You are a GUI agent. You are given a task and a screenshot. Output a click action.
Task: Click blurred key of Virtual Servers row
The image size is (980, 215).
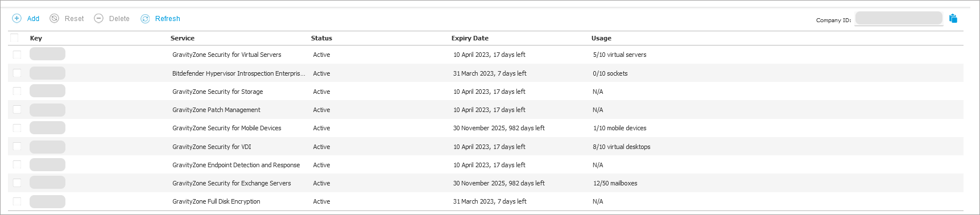pos(47,54)
